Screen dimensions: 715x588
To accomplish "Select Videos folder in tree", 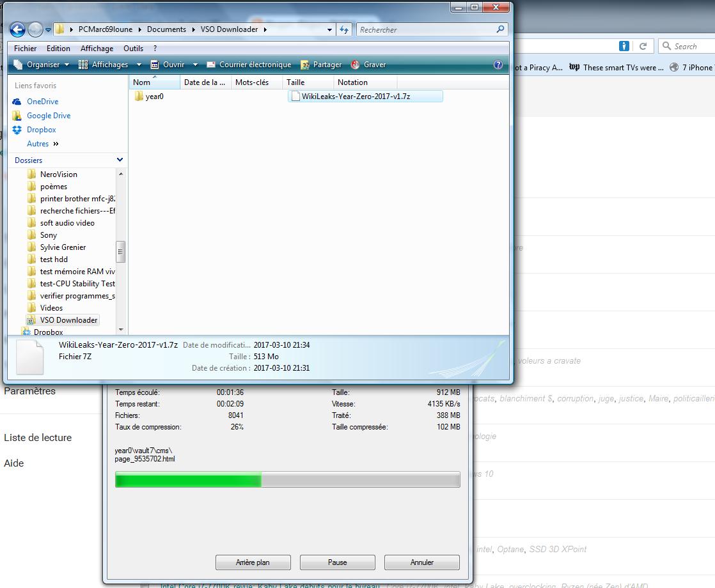I will pyautogui.click(x=51, y=307).
